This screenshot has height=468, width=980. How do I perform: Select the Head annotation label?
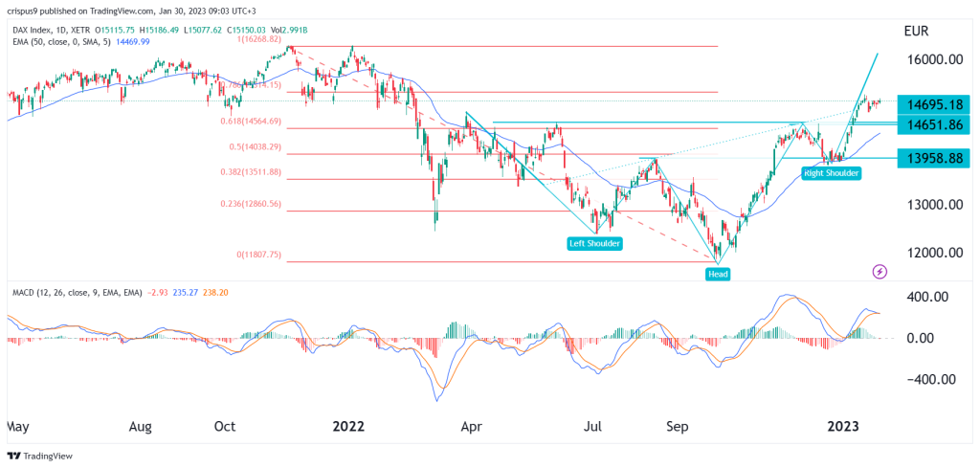pyautogui.click(x=718, y=274)
